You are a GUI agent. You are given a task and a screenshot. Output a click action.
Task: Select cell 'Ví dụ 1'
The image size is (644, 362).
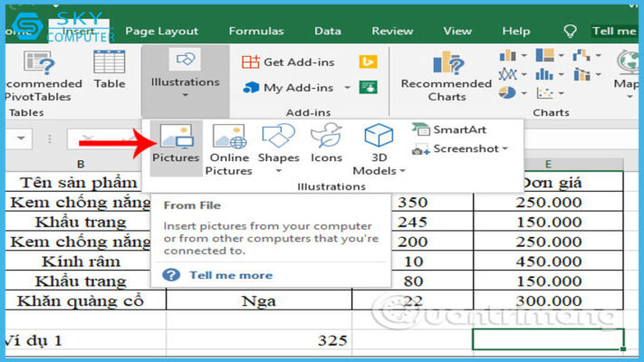[x=85, y=340]
